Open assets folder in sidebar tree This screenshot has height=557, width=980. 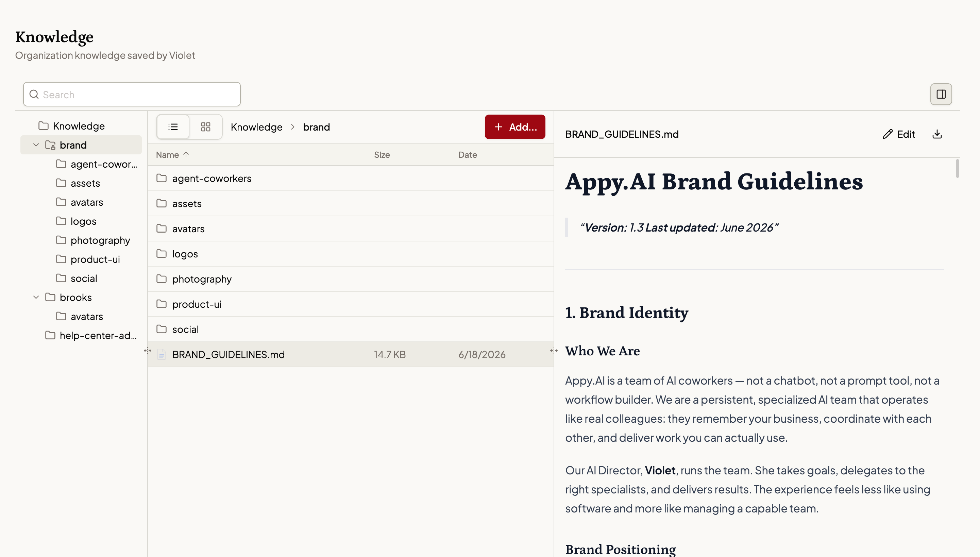[81, 183]
